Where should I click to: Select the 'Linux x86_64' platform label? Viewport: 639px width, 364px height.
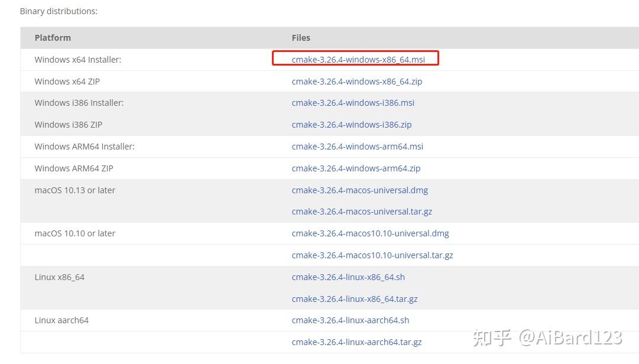(x=60, y=277)
